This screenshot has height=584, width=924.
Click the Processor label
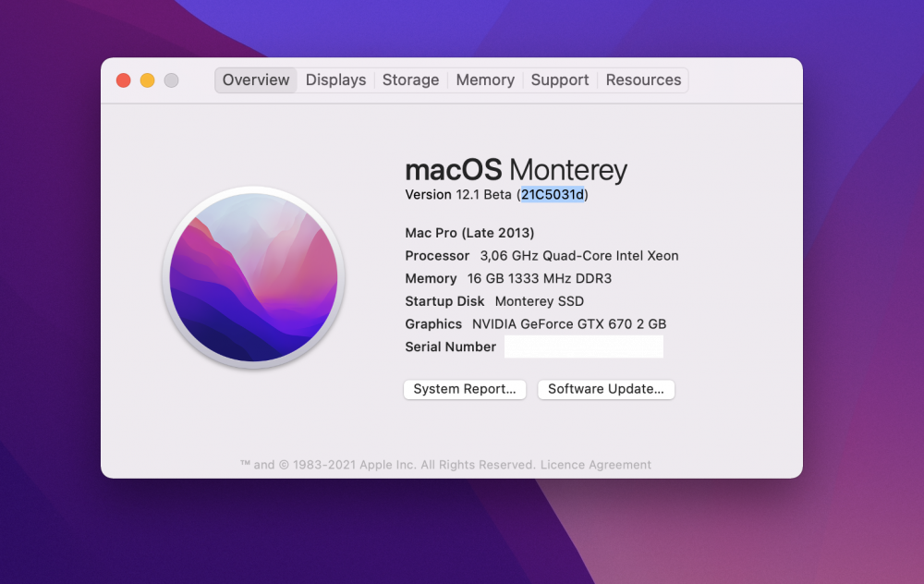437,256
